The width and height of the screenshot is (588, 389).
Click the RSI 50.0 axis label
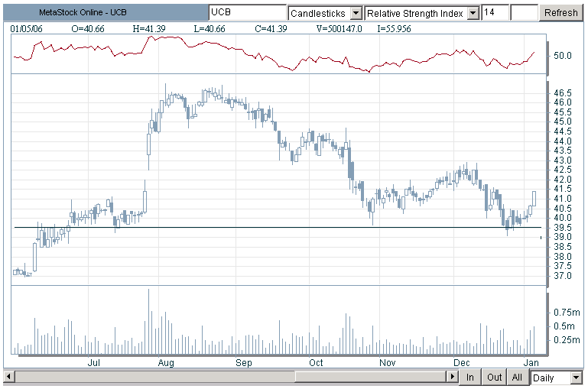tap(563, 56)
